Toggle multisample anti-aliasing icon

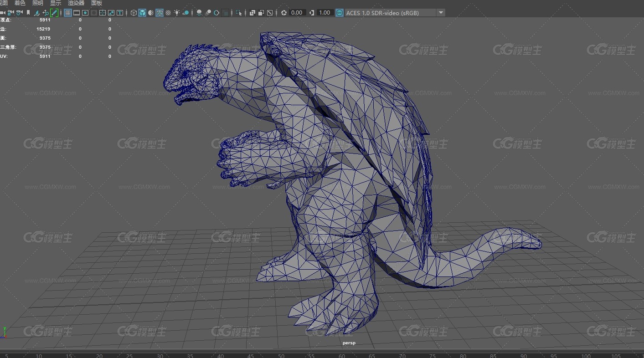(216, 13)
